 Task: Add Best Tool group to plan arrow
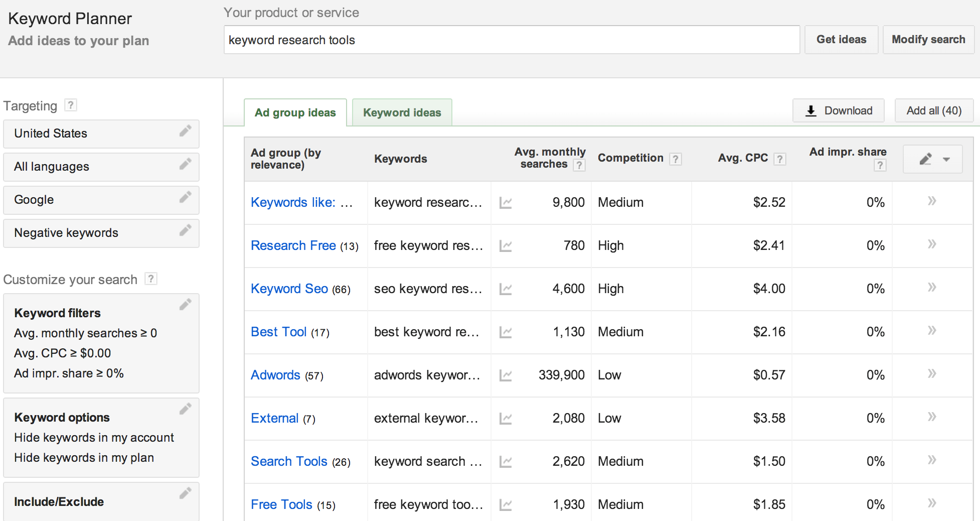[932, 330]
